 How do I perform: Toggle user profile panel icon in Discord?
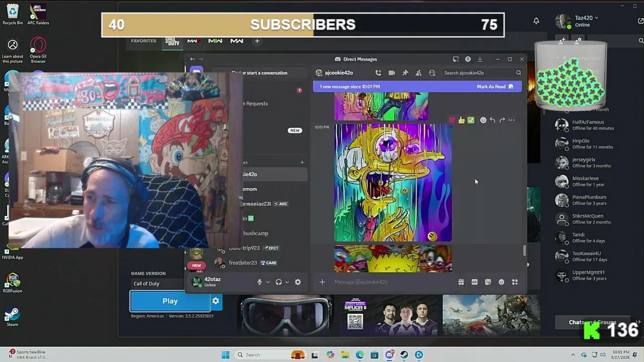click(x=432, y=73)
